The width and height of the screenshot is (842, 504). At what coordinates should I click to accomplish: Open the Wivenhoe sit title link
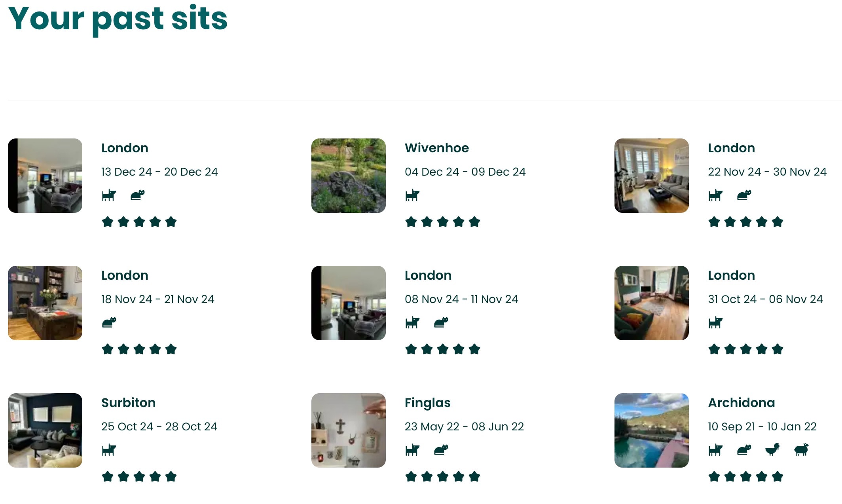click(437, 148)
